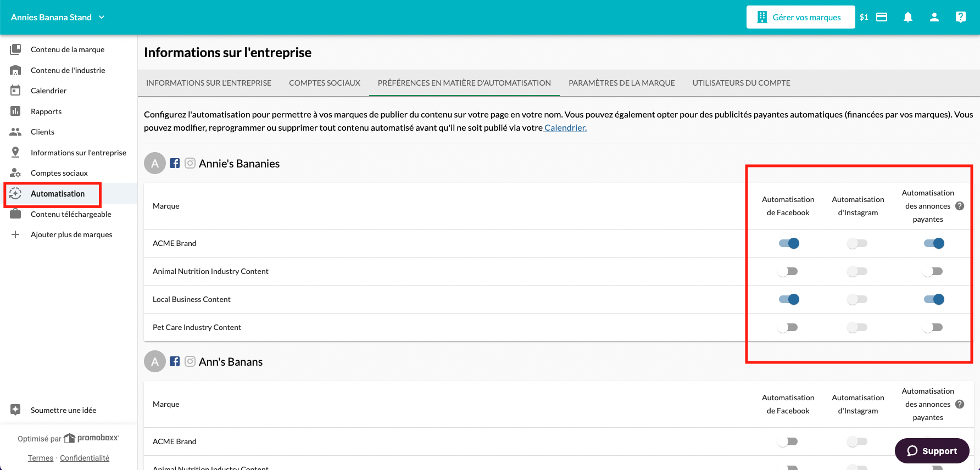The width and height of the screenshot is (980, 470).
Task: Toggle Instagram automation for ACME Brand in Ann's Banans
Action: [x=857, y=441]
